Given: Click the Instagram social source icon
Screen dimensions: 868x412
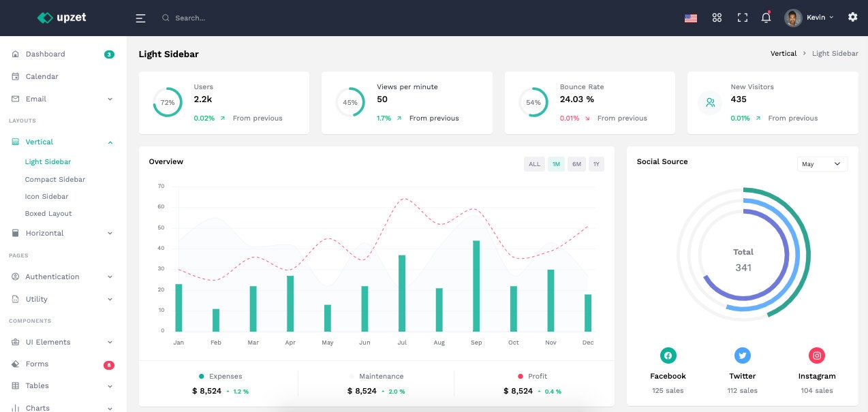Looking at the screenshot, I should pyautogui.click(x=816, y=355).
